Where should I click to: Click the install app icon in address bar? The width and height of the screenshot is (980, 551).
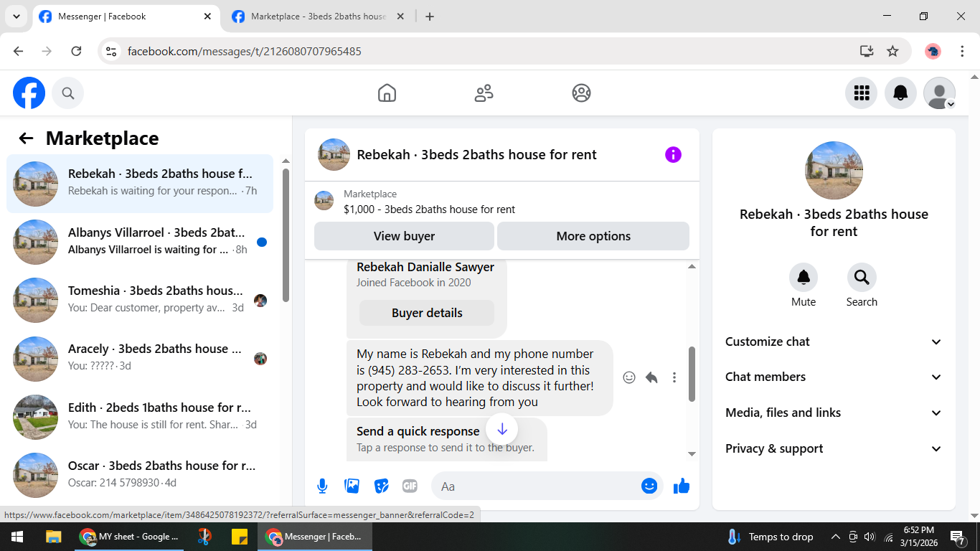[867, 51]
